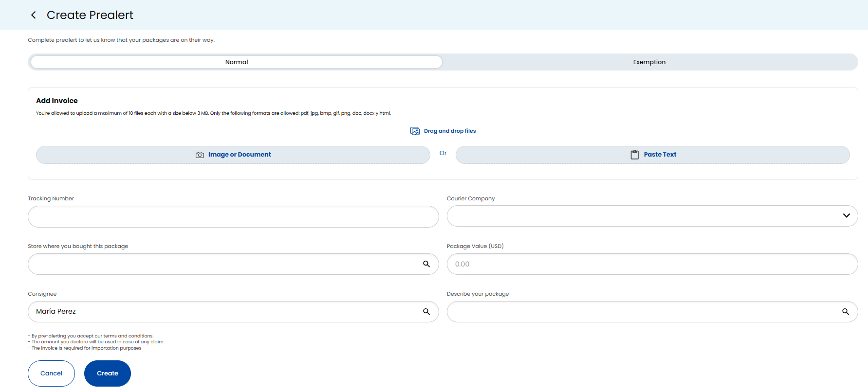Image resolution: width=868 pixels, height=390 pixels.
Task: Click the camera icon in Image or Document
Action: [200, 155]
